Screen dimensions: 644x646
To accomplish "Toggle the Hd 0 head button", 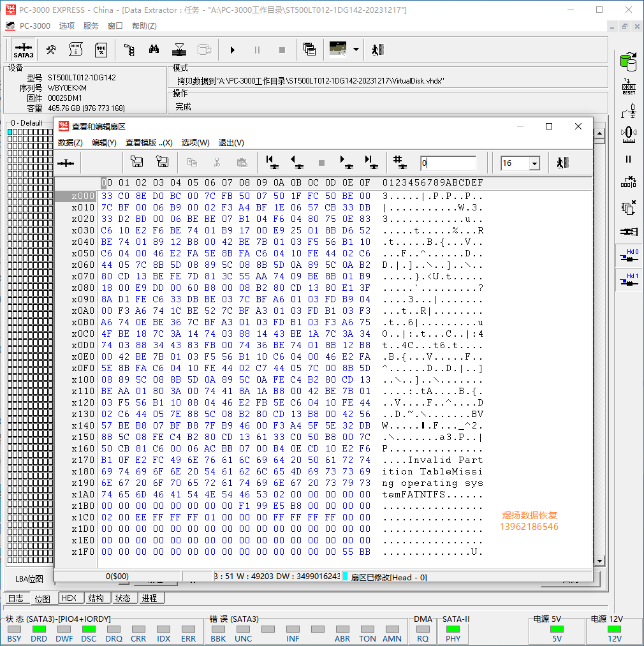I will point(629,256).
